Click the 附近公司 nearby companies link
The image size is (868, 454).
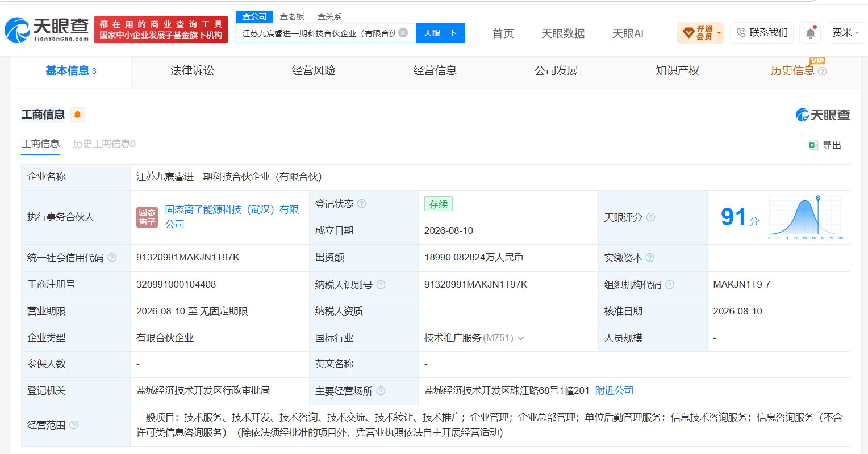point(614,391)
